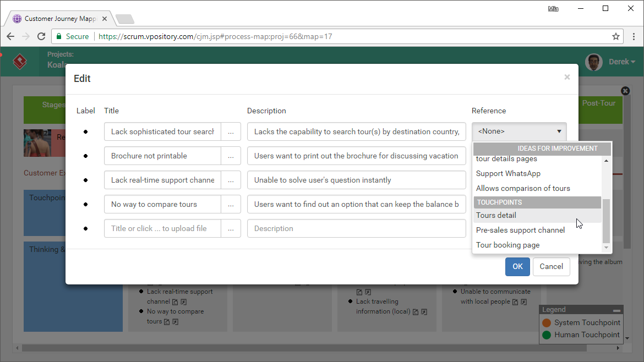The width and height of the screenshot is (644, 362).
Task: Upload file for No way to compare tours
Action: (x=231, y=205)
